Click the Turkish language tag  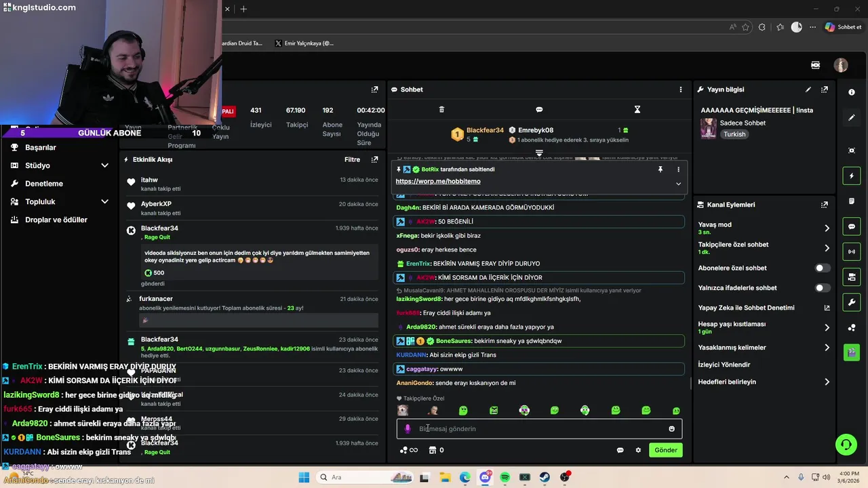(x=734, y=134)
